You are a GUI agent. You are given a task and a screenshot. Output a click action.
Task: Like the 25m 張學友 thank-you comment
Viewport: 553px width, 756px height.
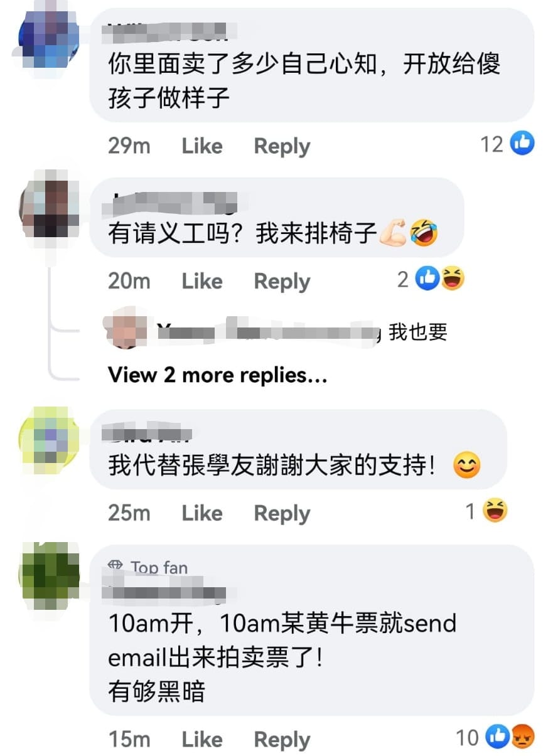click(x=202, y=513)
